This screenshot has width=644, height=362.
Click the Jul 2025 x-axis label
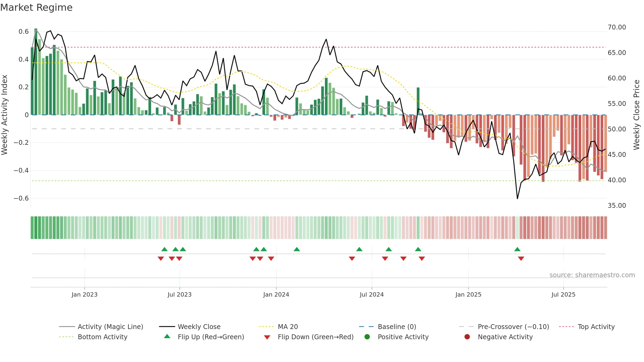click(x=563, y=295)
